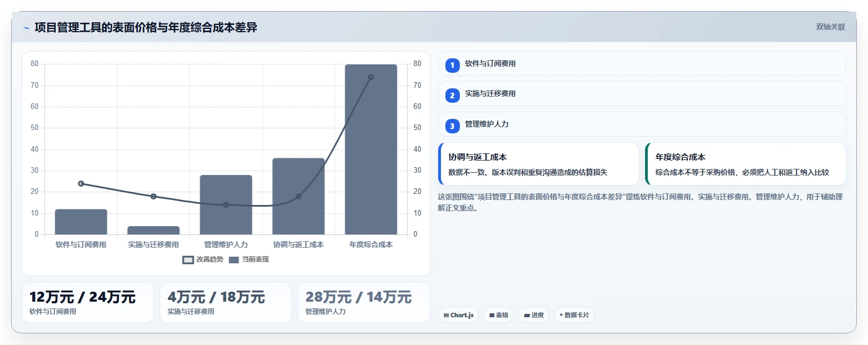Screen dimensions: 868x345
Task: Click the description paragraph starting 这张图围绕
Action: coord(641,202)
